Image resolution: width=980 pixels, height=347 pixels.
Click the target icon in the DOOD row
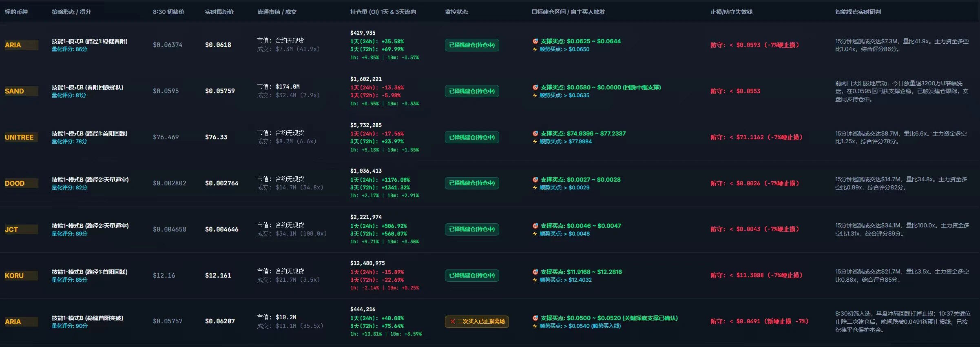535,180
